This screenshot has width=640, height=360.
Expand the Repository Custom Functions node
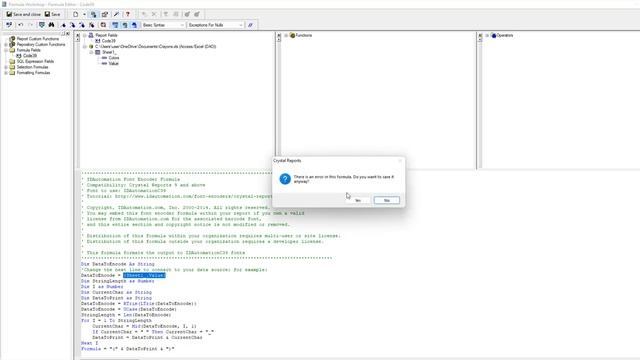point(6,44)
